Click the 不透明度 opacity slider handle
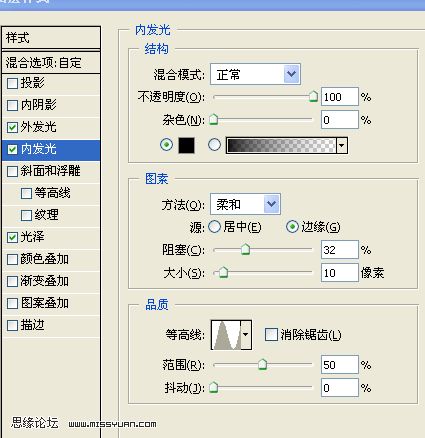 [x=313, y=96]
